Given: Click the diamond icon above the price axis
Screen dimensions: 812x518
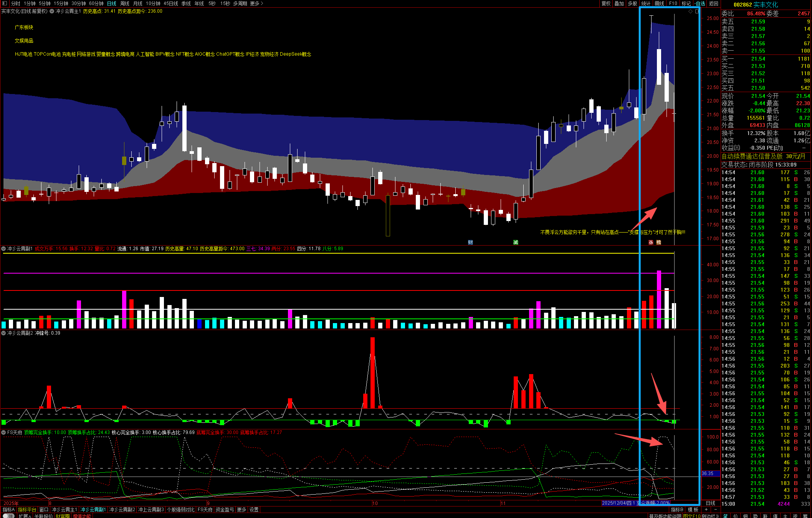Looking at the screenshot, I should point(690,11).
